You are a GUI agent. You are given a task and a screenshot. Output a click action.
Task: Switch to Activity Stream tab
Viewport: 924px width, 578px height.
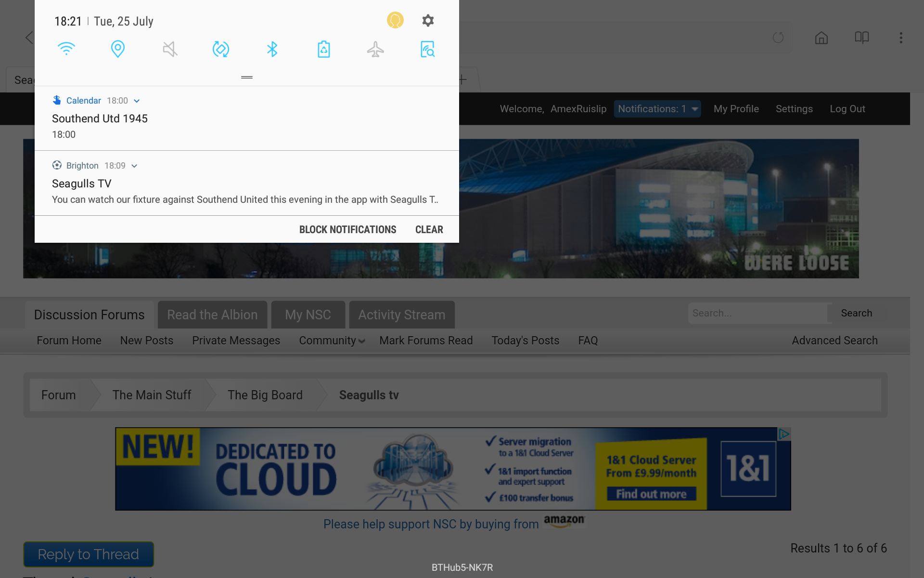402,315
